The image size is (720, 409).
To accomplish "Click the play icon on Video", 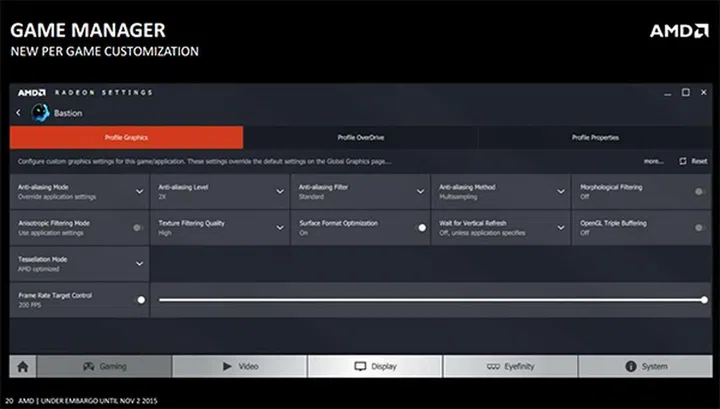I will pos(227,366).
